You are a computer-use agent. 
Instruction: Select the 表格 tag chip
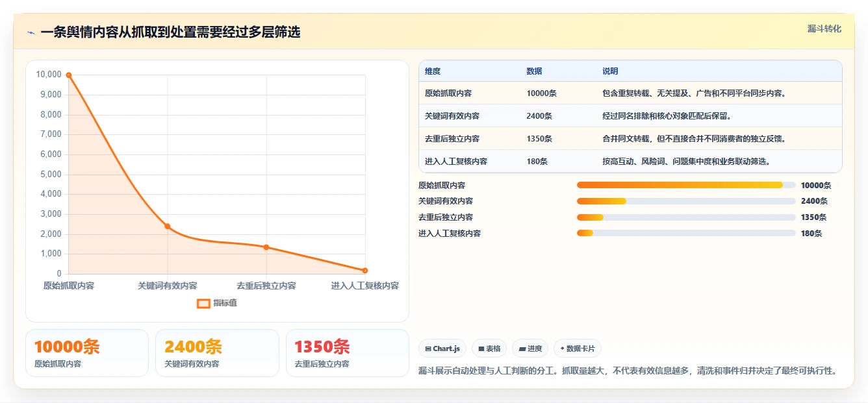(489, 348)
